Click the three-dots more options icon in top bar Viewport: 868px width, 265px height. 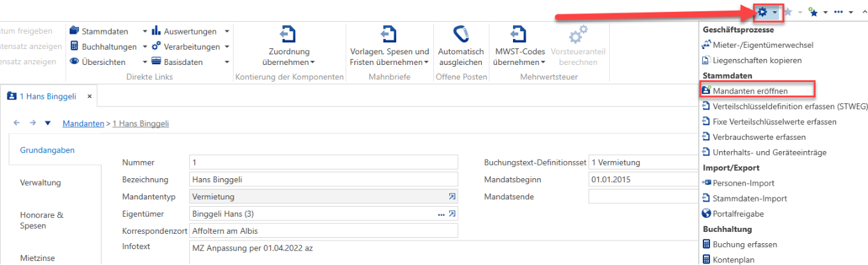pos(839,12)
